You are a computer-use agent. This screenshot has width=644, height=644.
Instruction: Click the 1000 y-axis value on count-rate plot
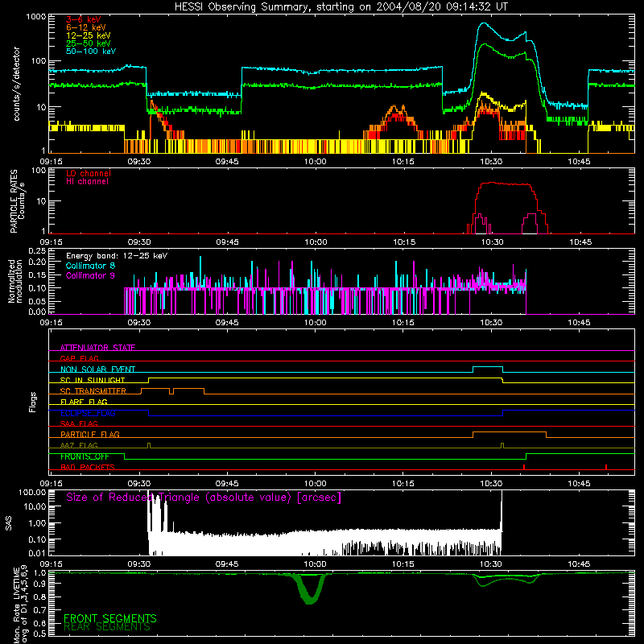pos(35,17)
